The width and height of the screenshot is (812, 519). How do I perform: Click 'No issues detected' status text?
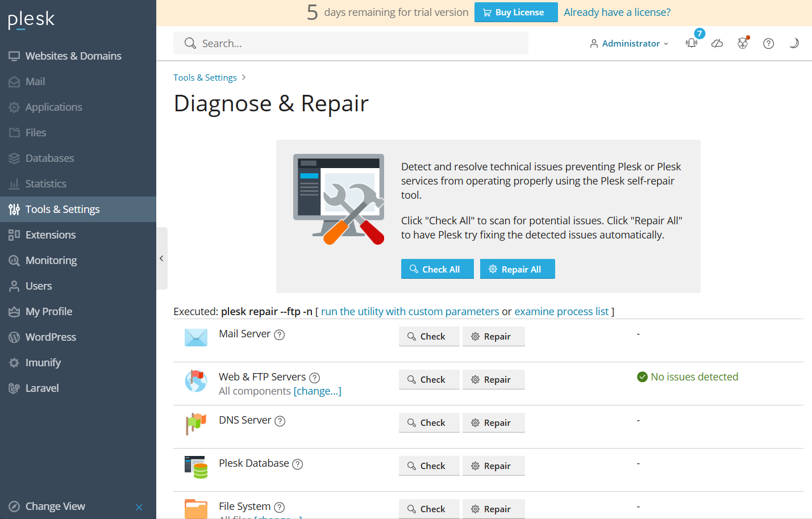694,377
